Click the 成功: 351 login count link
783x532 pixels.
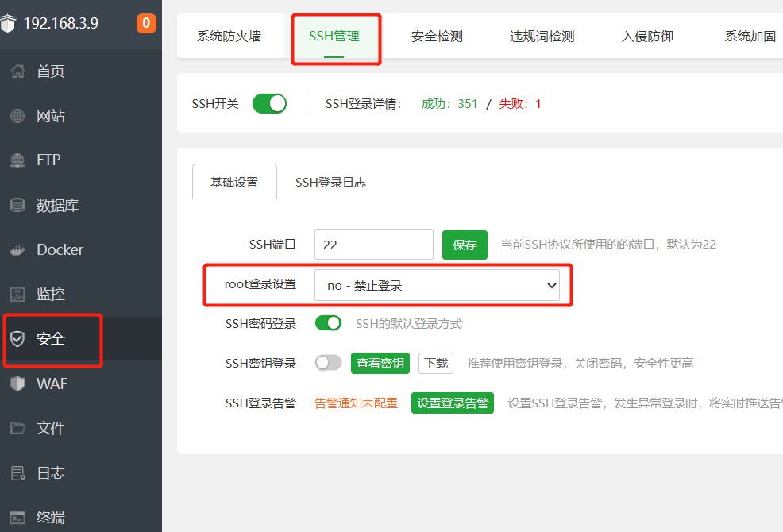(x=449, y=104)
